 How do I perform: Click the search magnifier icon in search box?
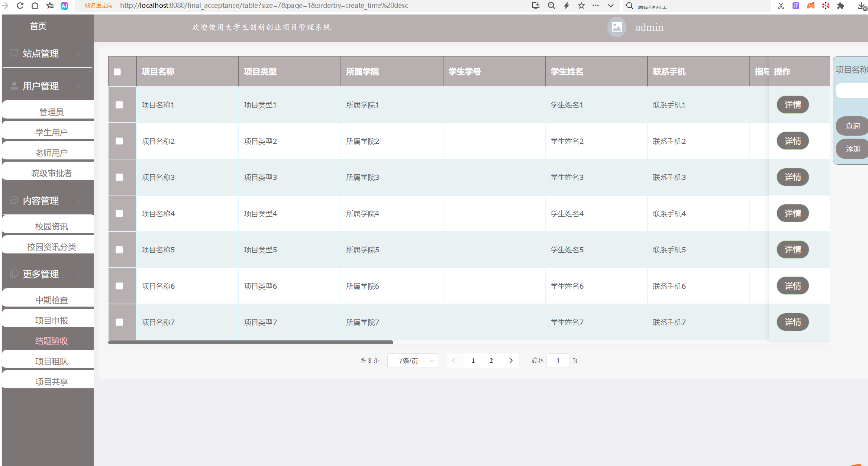coord(629,6)
